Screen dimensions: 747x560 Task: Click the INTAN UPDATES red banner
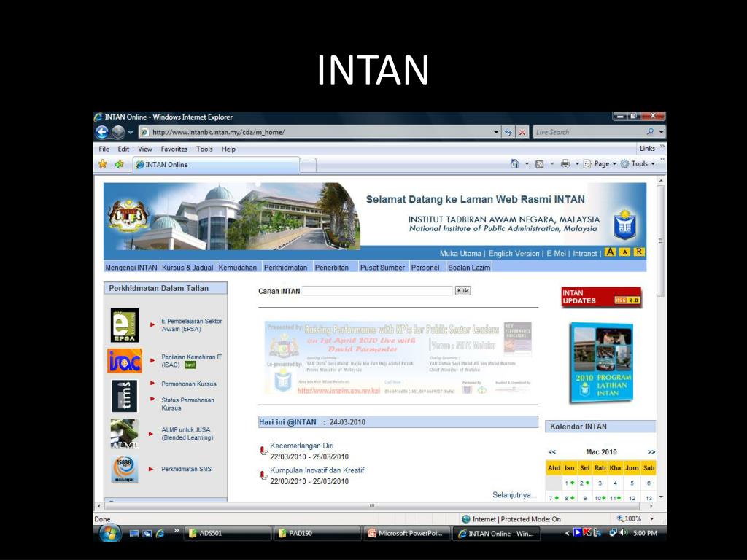pyautogui.click(x=601, y=297)
